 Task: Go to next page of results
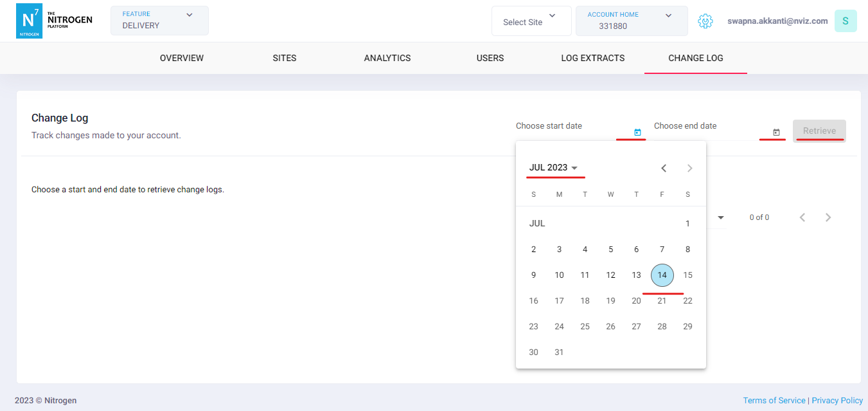pos(828,217)
